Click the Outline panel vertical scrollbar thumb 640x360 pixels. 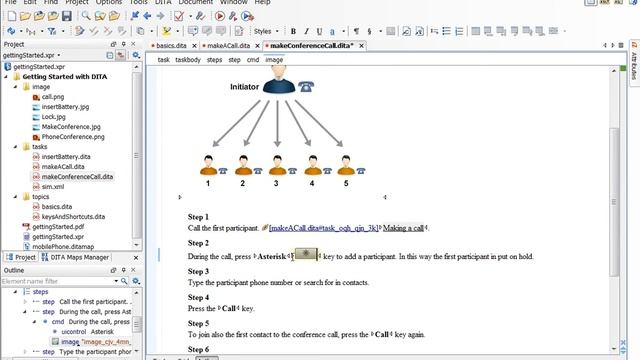(137, 325)
